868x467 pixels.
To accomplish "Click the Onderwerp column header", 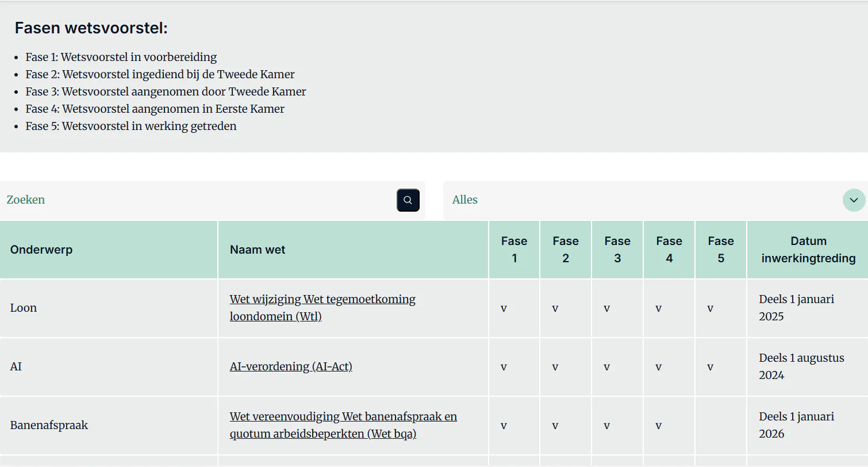I will click(x=41, y=250).
